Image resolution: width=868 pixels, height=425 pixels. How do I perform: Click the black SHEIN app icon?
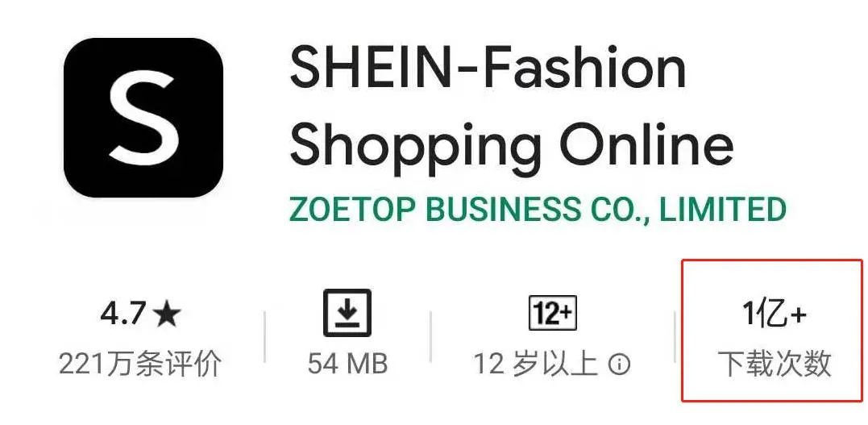(143, 118)
